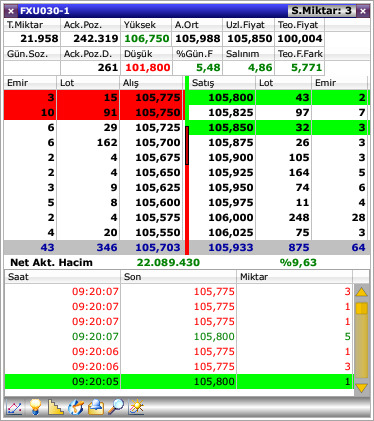Screen dimensions: 374x421
Task: Open the alarm bell icon
Action: tap(96, 407)
